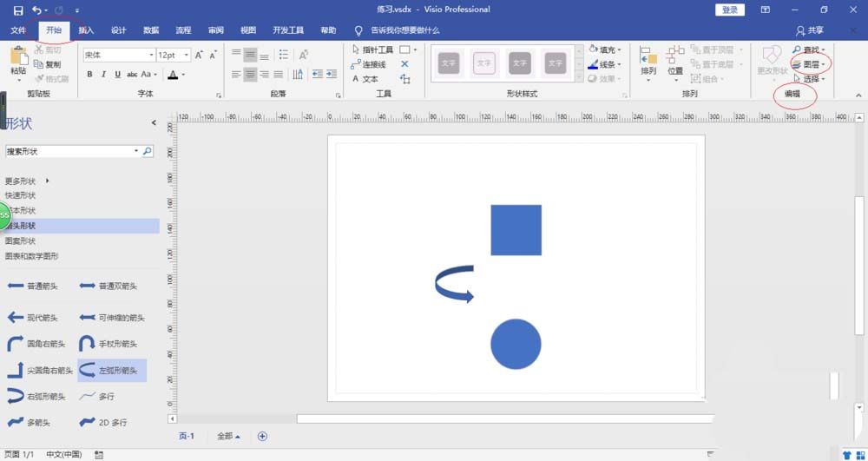Viewport: 868px width, 461px height.
Task: Apply strikethrough with abc icon
Action: tap(132, 74)
